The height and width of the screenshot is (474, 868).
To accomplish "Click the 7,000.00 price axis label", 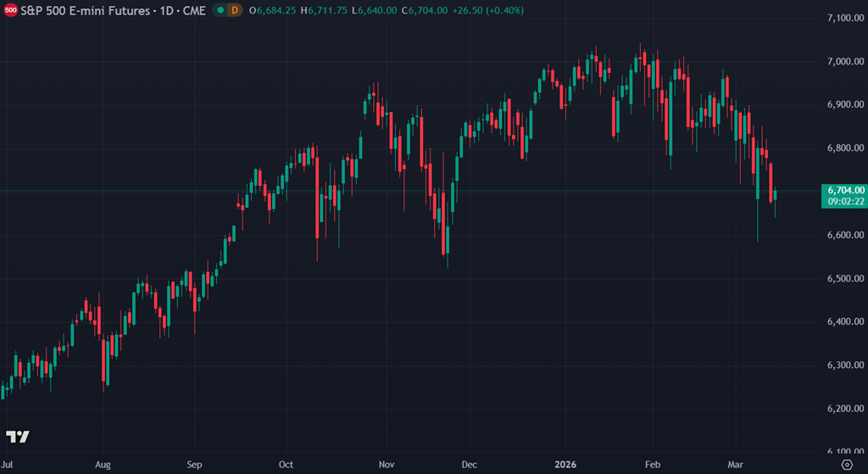I will click(x=844, y=62).
